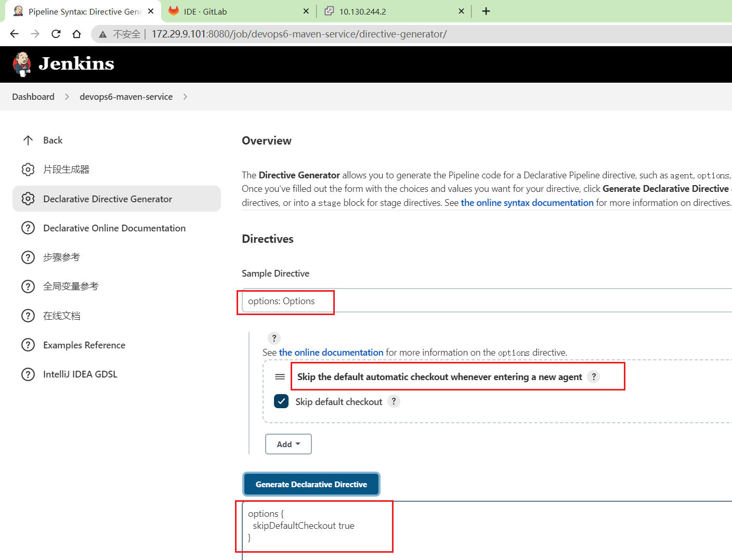Close the IDE GitLab tab
Viewport: 732px width, 560px height.
(x=306, y=11)
